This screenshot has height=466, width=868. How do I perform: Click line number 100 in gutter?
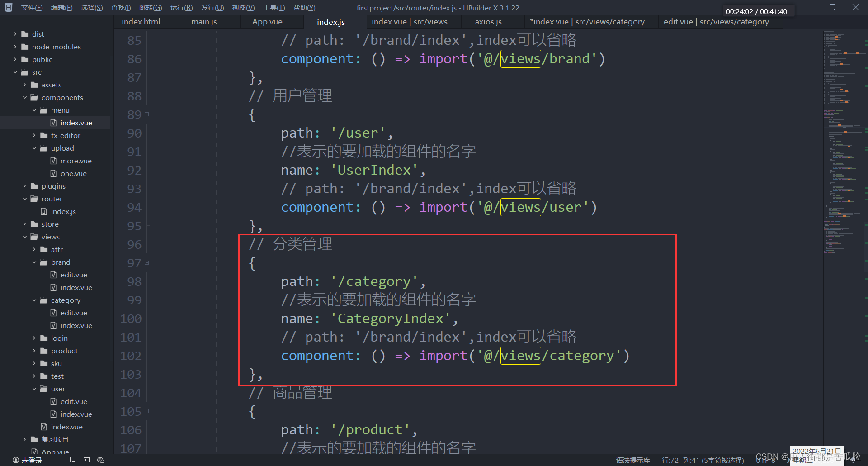coord(131,319)
